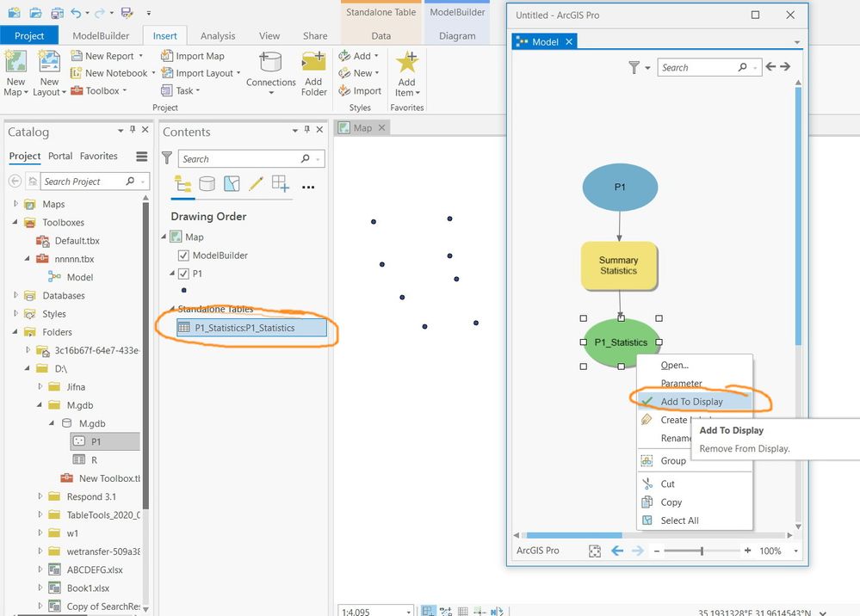The image size is (860, 616).
Task: Click the ModelBuilder zoom slider handle
Action: coord(702,551)
